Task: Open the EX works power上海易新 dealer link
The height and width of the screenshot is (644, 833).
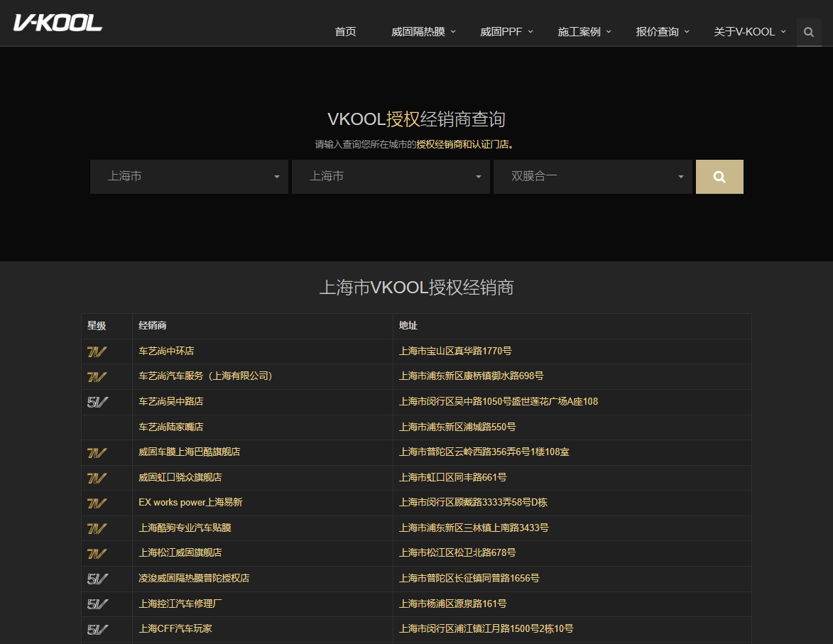Action: (x=190, y=503)
